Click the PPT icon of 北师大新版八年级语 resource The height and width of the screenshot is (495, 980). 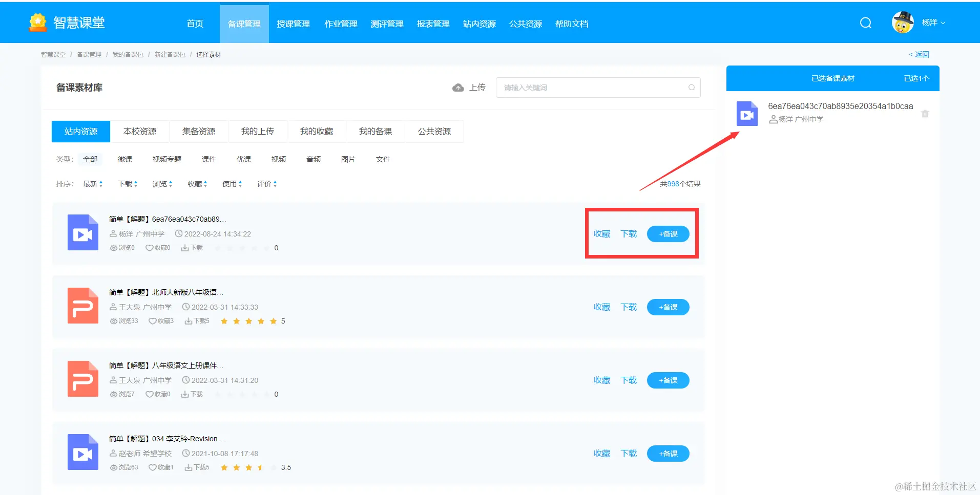[82, 306]
